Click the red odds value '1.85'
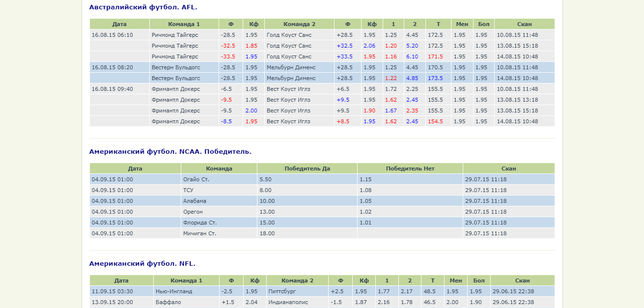Screen dimensions: 644x308 (x=251, y=46)
